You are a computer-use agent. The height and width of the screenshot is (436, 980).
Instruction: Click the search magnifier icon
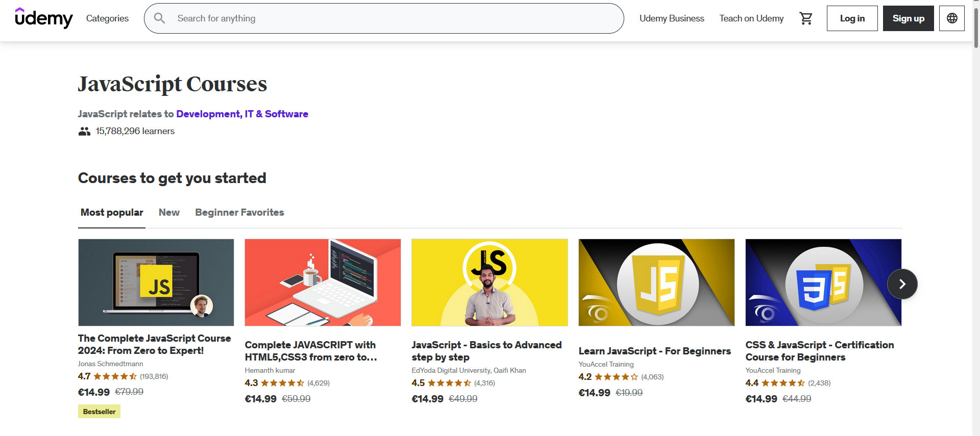click(x=160, y=18)
